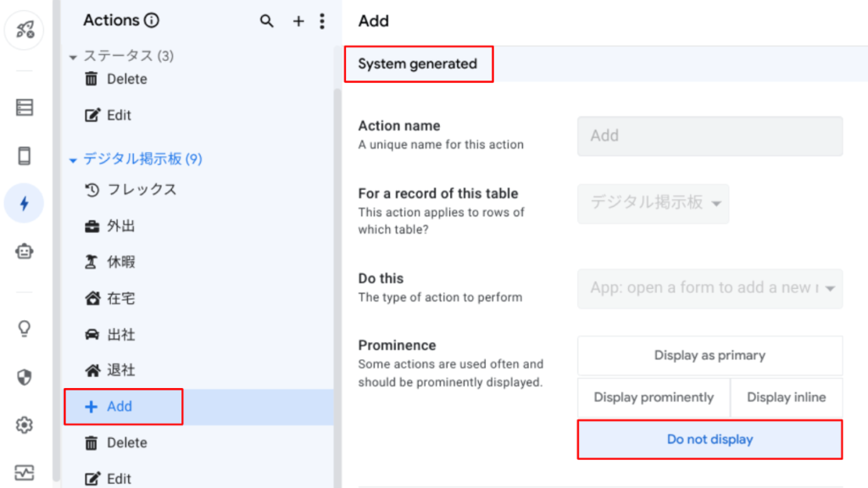Select the 在宅 action
The width and height of the screenshot is (868, 488).
(198, 298)
